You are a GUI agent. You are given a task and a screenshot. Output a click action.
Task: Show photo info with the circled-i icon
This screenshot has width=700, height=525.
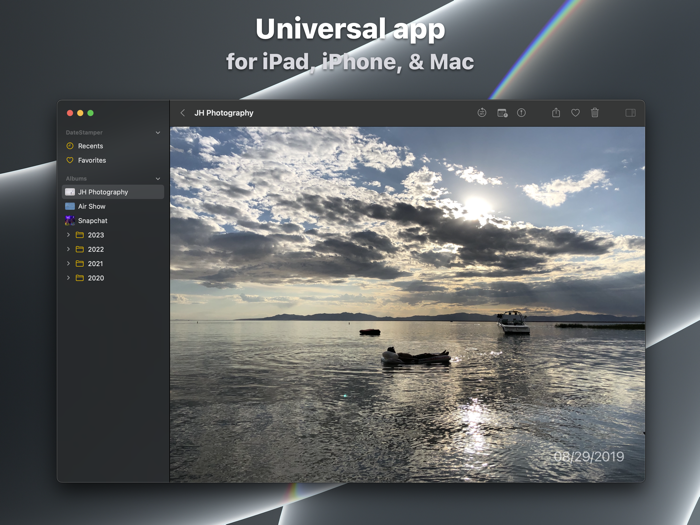click(x=521, y=113)
